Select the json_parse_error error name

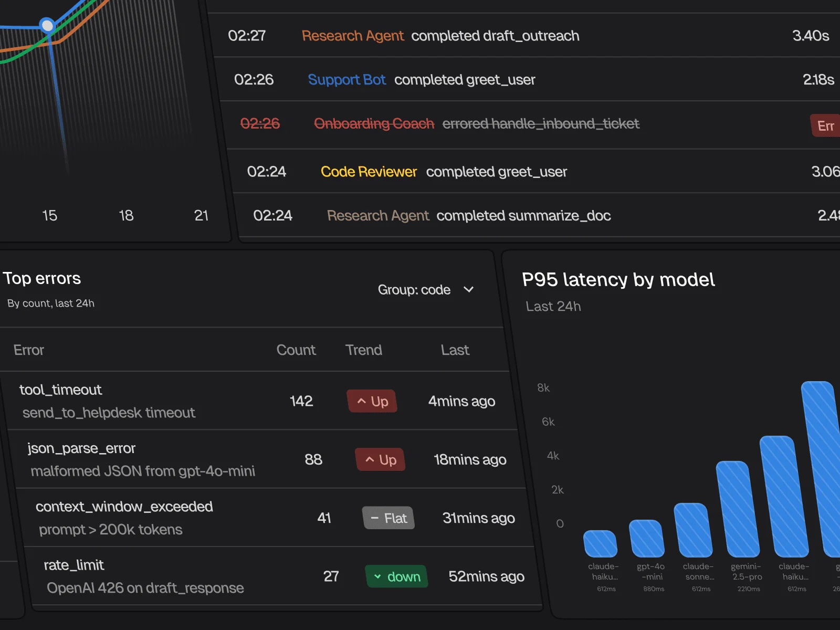[81, 448]
